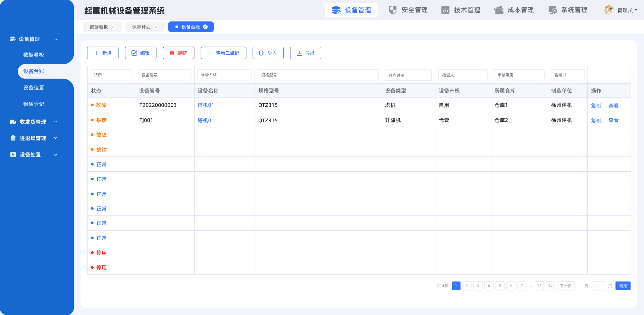The width and height of the screenshot is (644, 315).
Task: Click the trash icon on 删除 button
Action: click(172, 53)
